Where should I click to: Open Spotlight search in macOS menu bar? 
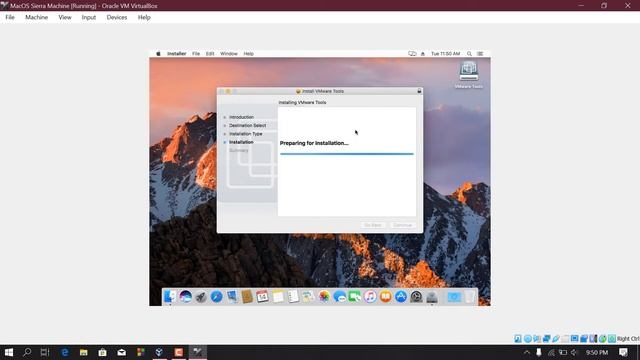(x=469, y=54)
